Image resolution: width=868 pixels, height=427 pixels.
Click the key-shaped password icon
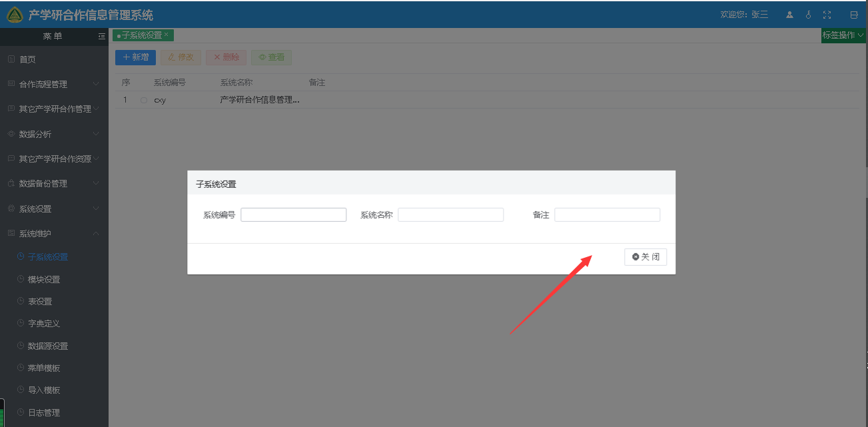(x=809, y=15)
